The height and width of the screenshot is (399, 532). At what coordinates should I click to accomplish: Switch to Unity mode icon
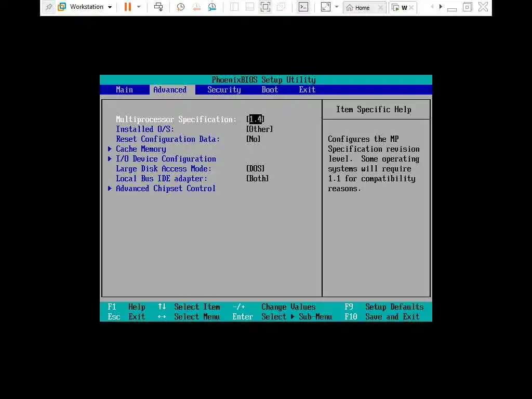coord(281,7)
